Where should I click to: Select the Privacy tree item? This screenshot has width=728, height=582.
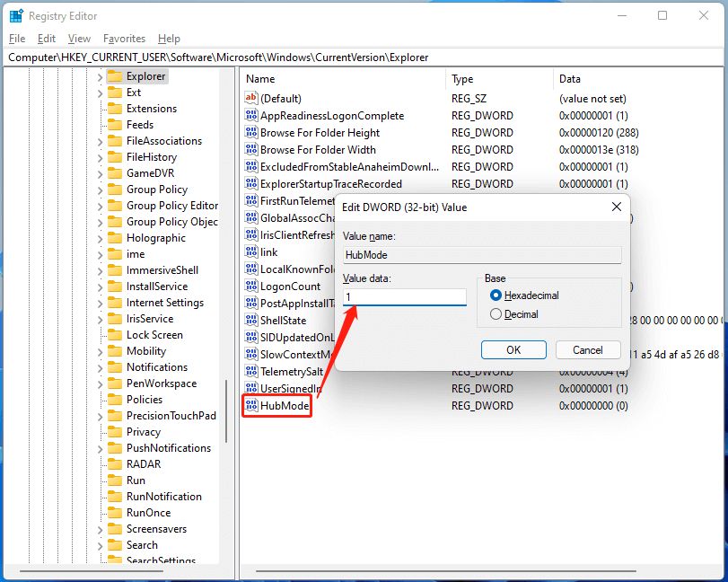[144, 432]
